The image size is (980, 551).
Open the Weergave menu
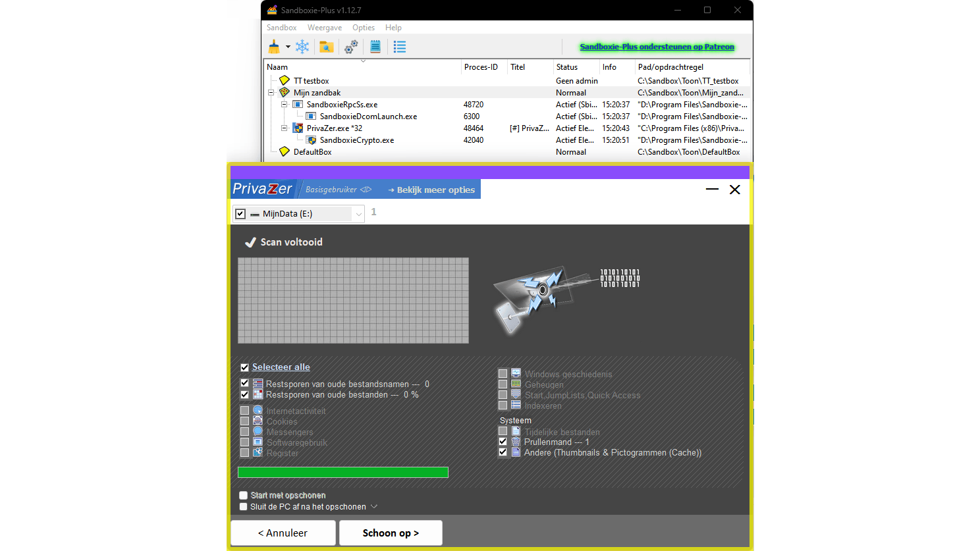pos(325,28)
